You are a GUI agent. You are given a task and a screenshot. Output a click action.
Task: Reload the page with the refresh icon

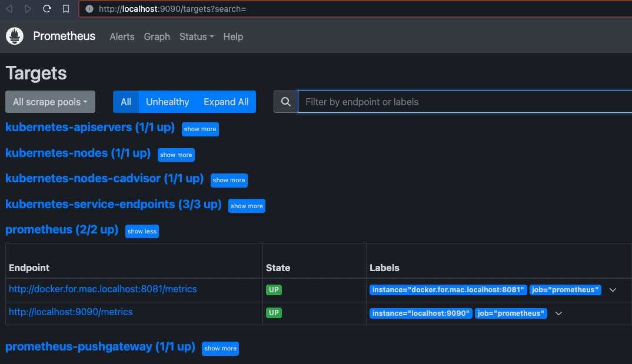(46, 9)
